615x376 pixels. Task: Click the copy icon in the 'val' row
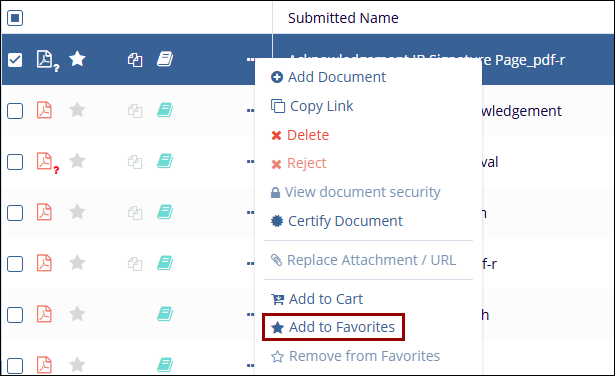pos(135,162)
